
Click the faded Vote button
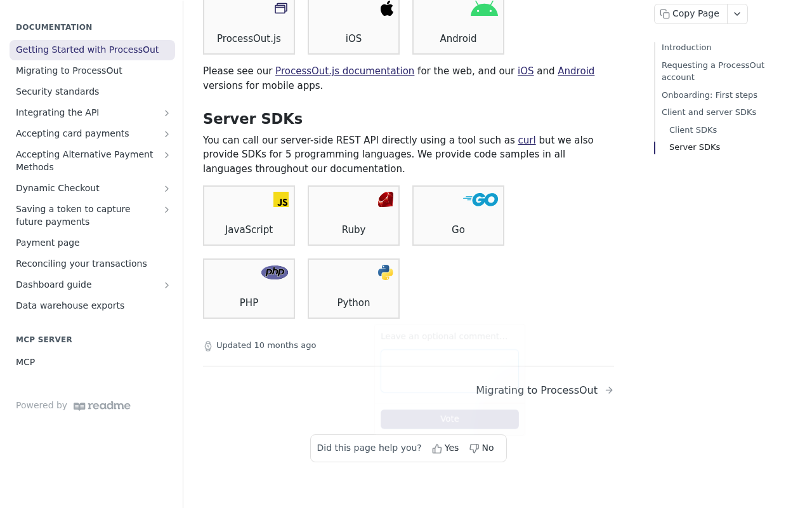click(x=450, y=419)
